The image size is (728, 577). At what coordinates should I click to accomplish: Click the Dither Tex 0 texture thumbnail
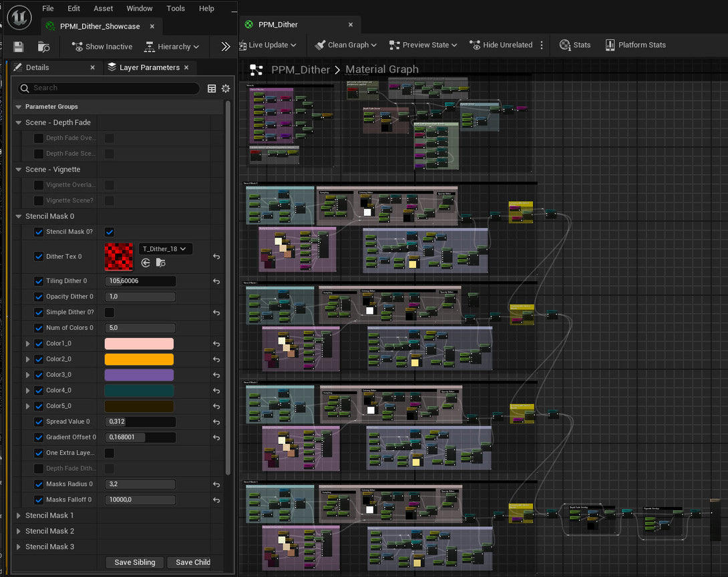[119, 256]
